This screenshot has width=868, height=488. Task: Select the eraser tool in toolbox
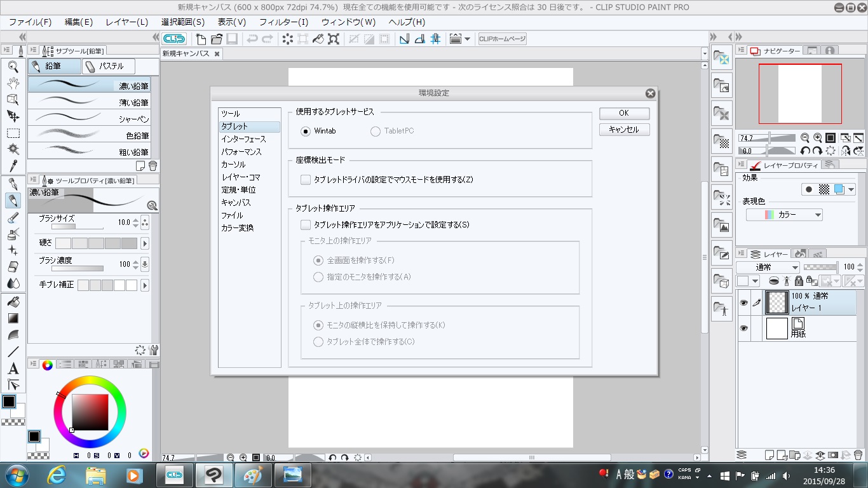tap(13, 267)
